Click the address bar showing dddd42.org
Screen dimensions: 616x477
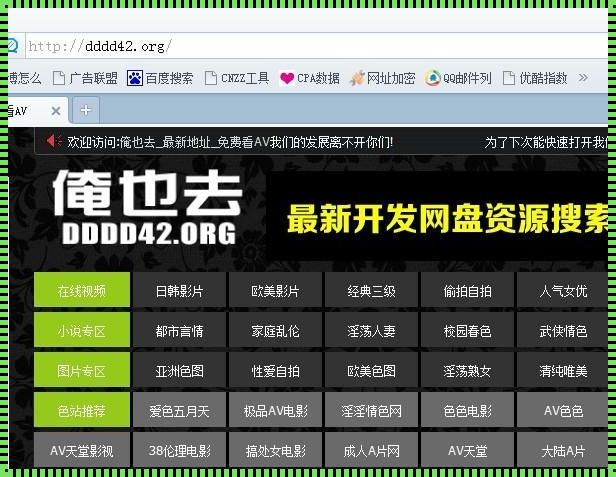(316, 46)
